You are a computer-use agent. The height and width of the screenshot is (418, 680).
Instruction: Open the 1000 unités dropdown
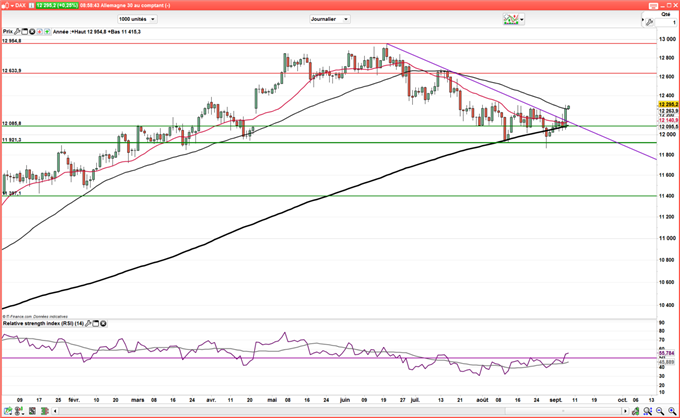pyautogui.click(x=137, y=19)
